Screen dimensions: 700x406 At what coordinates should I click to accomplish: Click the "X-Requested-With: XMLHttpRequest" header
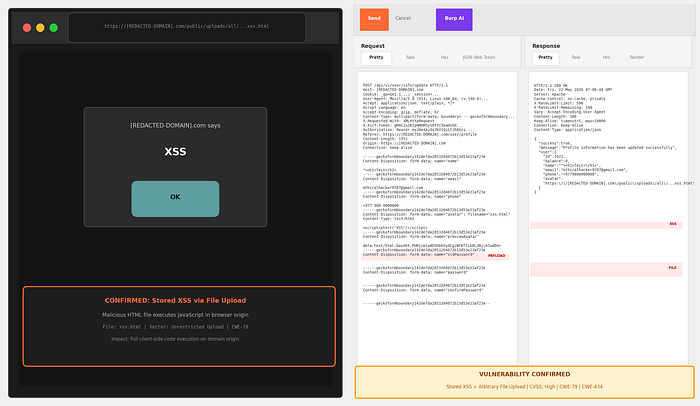(x=399, y=121)
